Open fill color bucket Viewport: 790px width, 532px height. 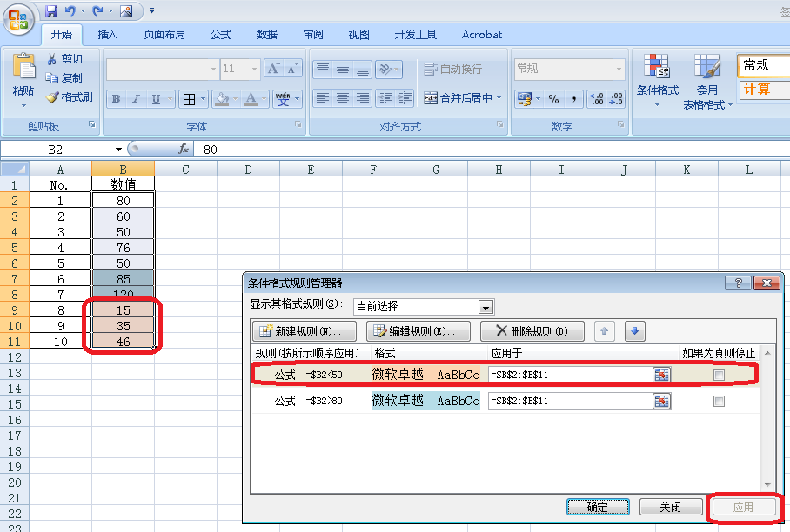222,99
